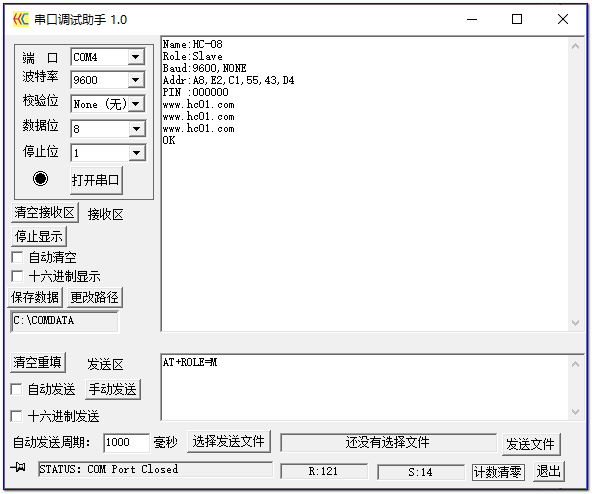Click the 选择发送文件 button
The height and width of the screenshot is (494, 592).
[229, 441]
